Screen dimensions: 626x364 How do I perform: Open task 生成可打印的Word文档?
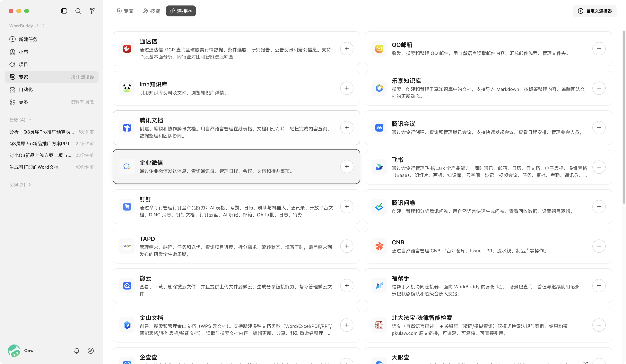tap(52, 167)
